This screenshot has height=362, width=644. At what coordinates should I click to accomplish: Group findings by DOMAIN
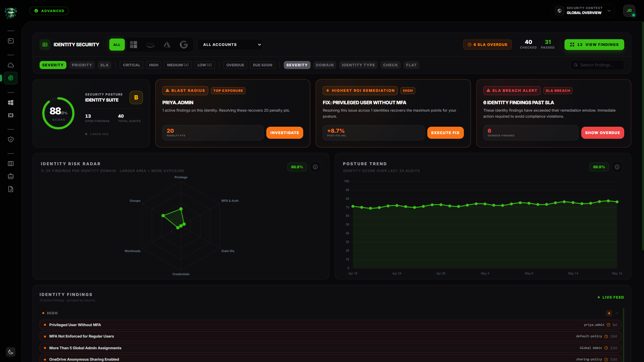click(325, 65)
